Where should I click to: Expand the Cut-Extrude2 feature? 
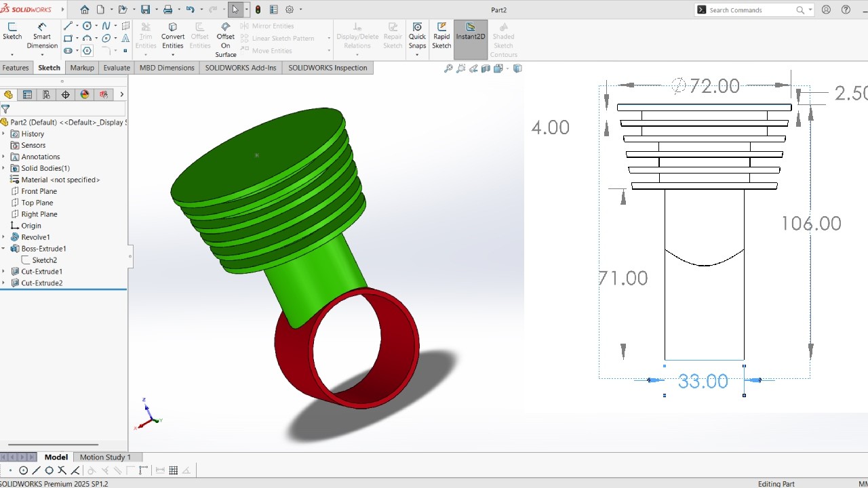pos(3,283)
